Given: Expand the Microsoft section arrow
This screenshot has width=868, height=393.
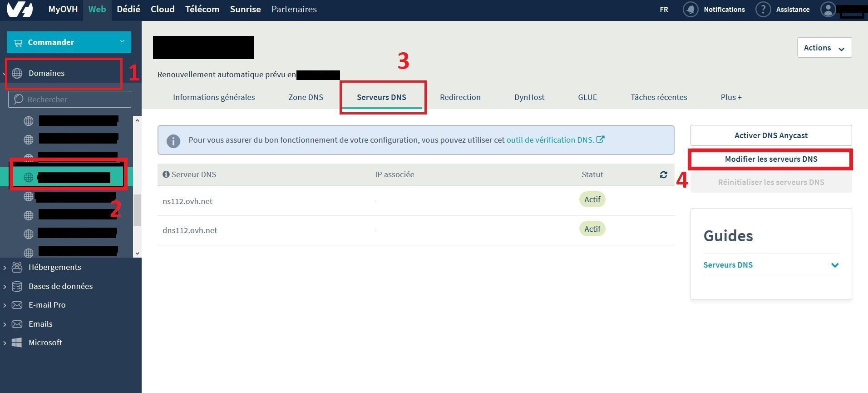Looking at the screenshot, I should [5, 343].
